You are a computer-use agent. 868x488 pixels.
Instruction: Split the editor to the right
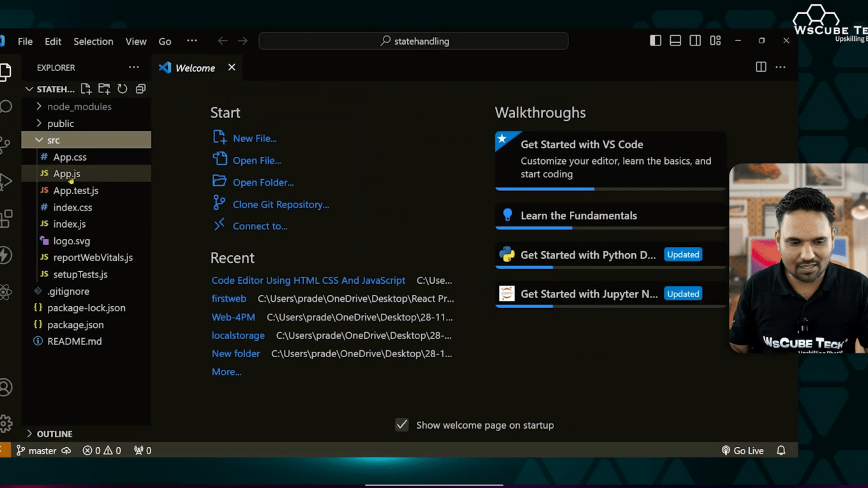click(761, 67)
